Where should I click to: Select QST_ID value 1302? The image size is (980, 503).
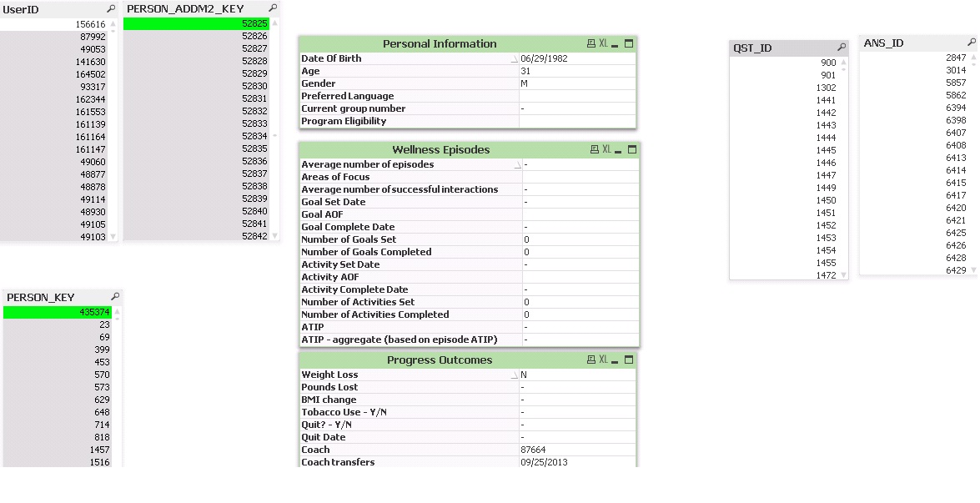point(784,88)
